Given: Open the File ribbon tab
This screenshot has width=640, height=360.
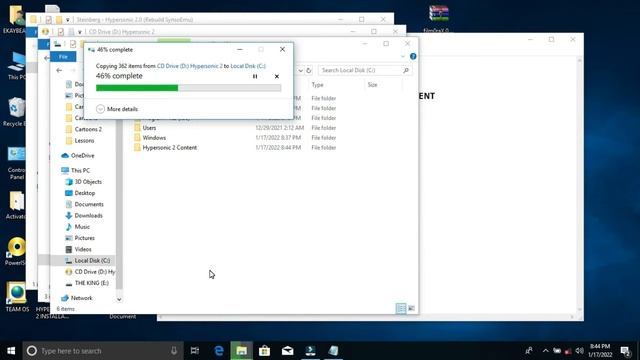Looking at the screenshot, I should coord(63,57).
